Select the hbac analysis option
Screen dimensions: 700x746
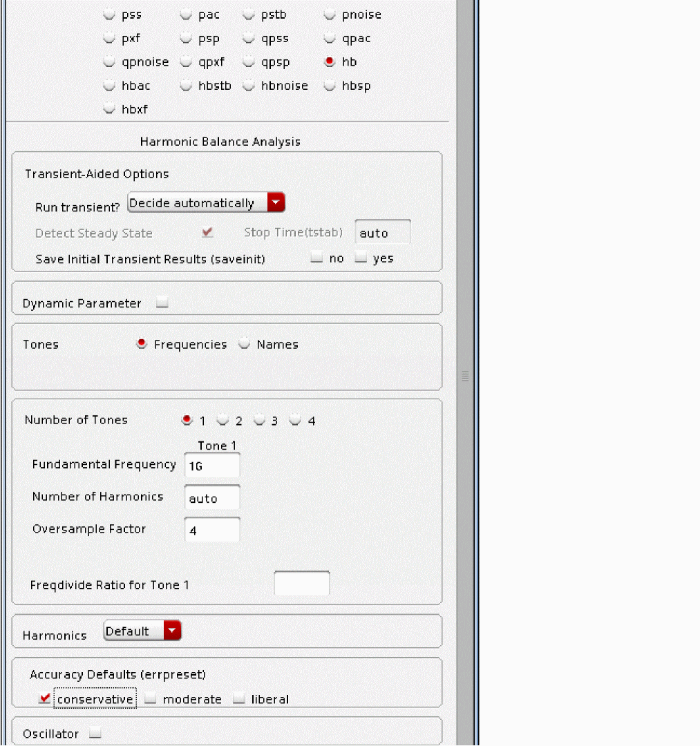109,86
